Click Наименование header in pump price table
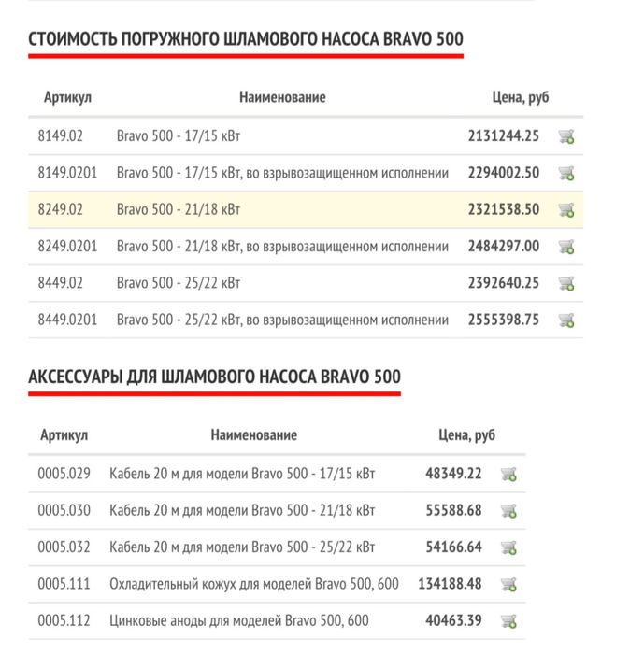Image resolution: width=644 pixels, height=654 pixels. (x=282, y=97)
